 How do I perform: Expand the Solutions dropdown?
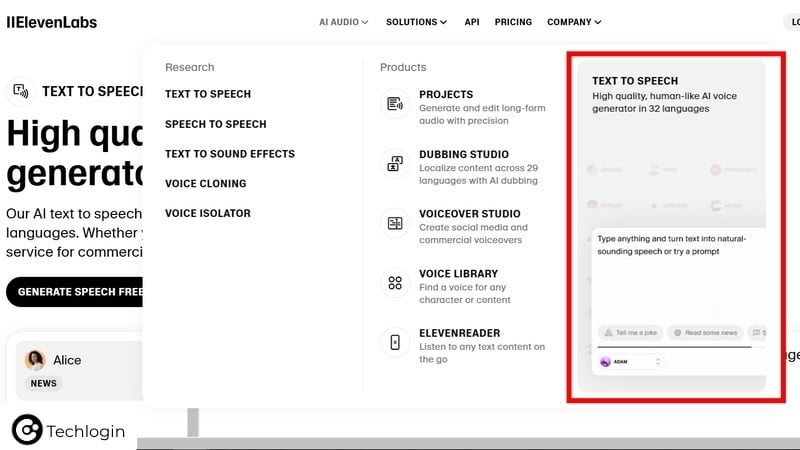click(x=416, y=22)
